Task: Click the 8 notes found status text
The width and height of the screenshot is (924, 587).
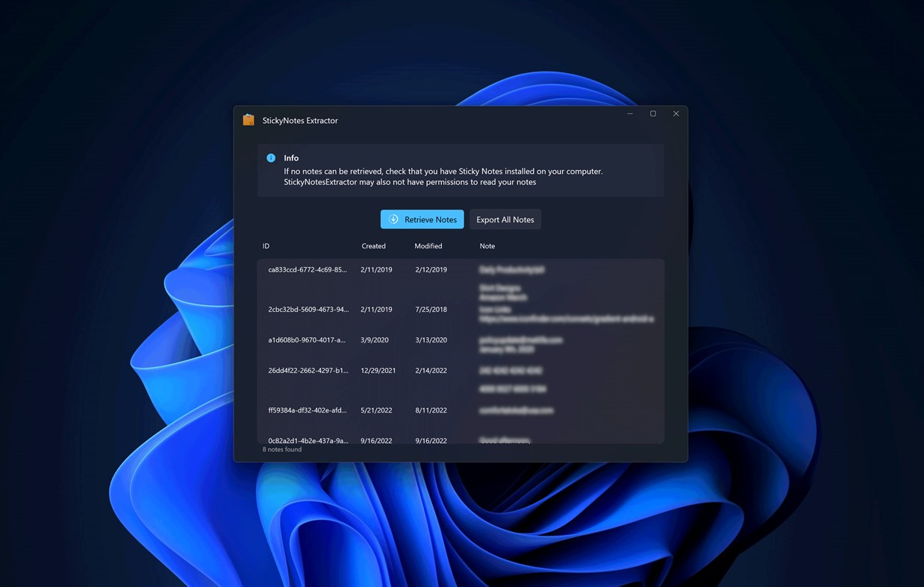Action: [281, 449]
